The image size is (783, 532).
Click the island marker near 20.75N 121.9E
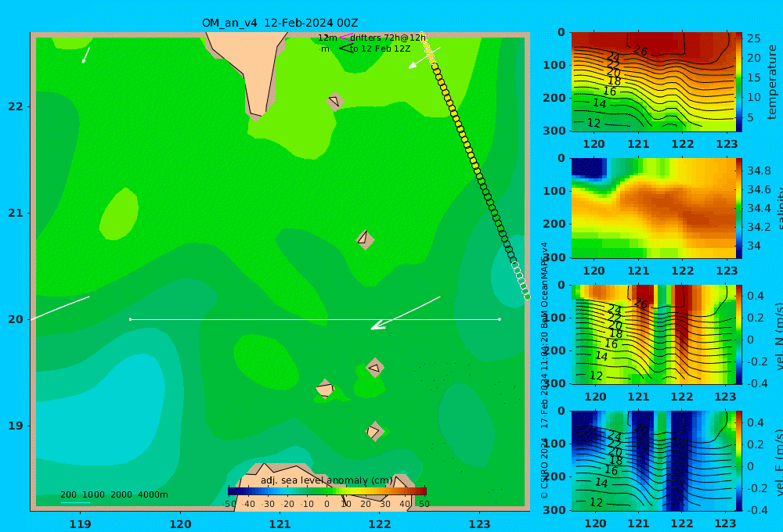(x=365, y=239)
